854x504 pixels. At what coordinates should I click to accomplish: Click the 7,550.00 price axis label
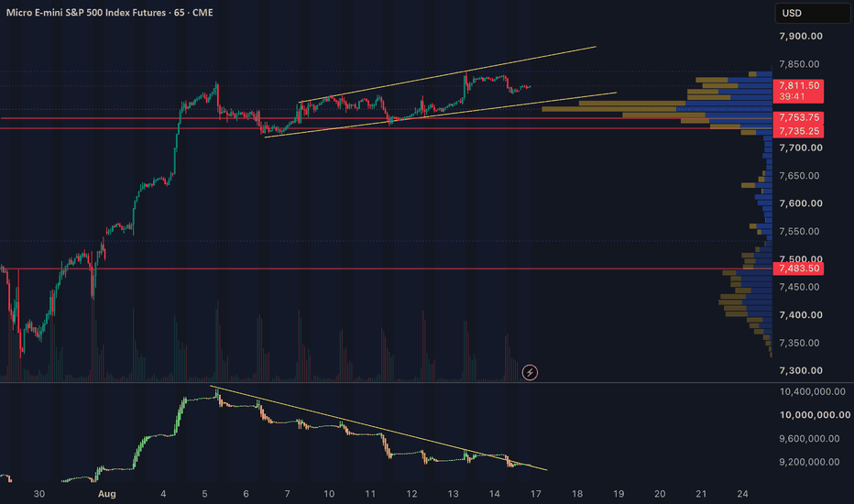(x=799, y=232)
